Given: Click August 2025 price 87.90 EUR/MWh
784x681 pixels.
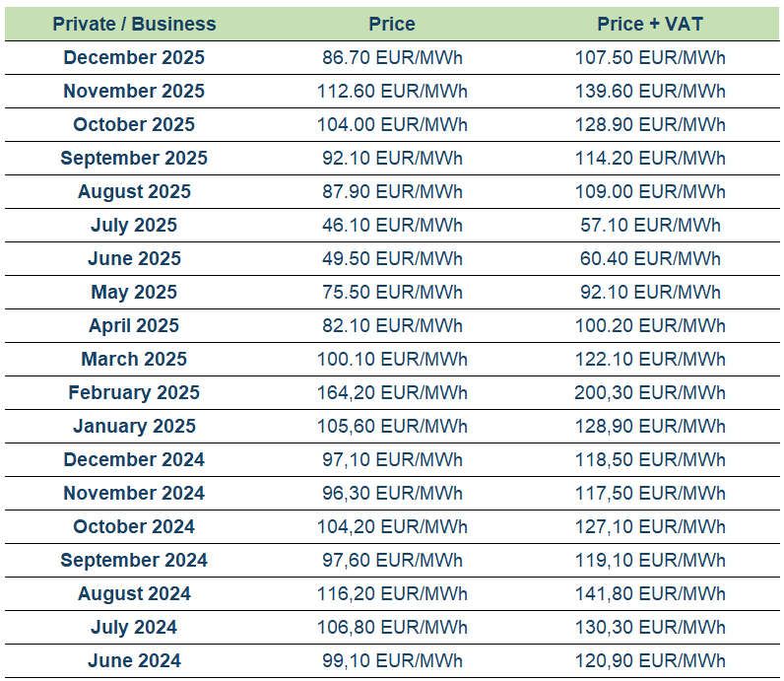Looking at the screenshot, I should pos(392,191).
